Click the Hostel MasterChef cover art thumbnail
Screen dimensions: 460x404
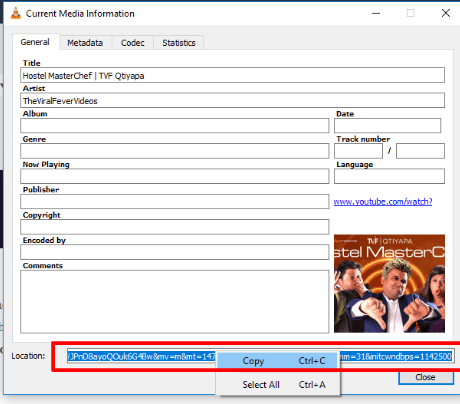(389, 283)
